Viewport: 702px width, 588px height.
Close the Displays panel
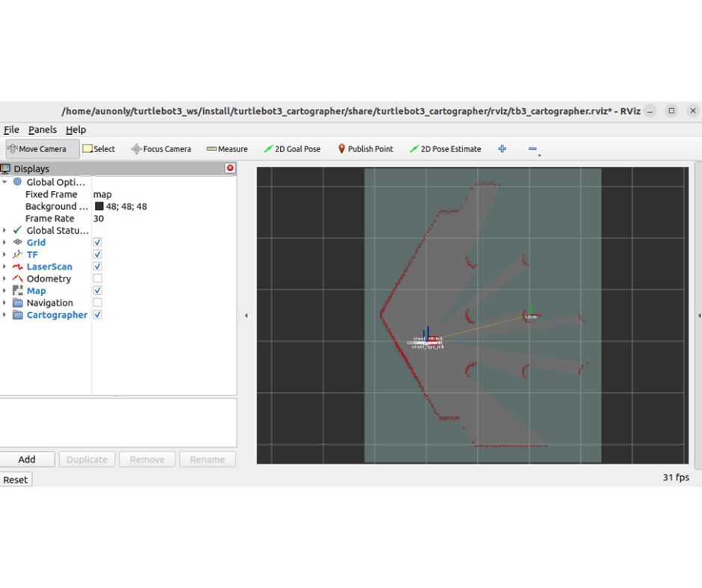(230, 169)
